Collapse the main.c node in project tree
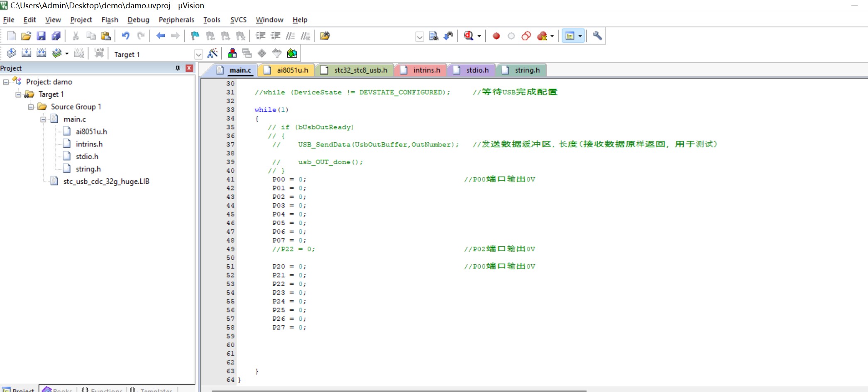The width and height of the screenshot is (868, 392). coord(43,119)
